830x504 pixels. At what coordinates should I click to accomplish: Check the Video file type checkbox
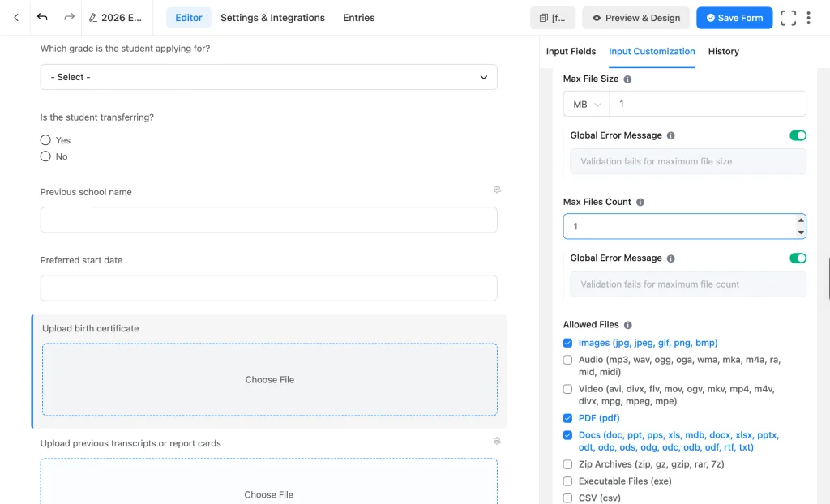click(x=567, y=389)
